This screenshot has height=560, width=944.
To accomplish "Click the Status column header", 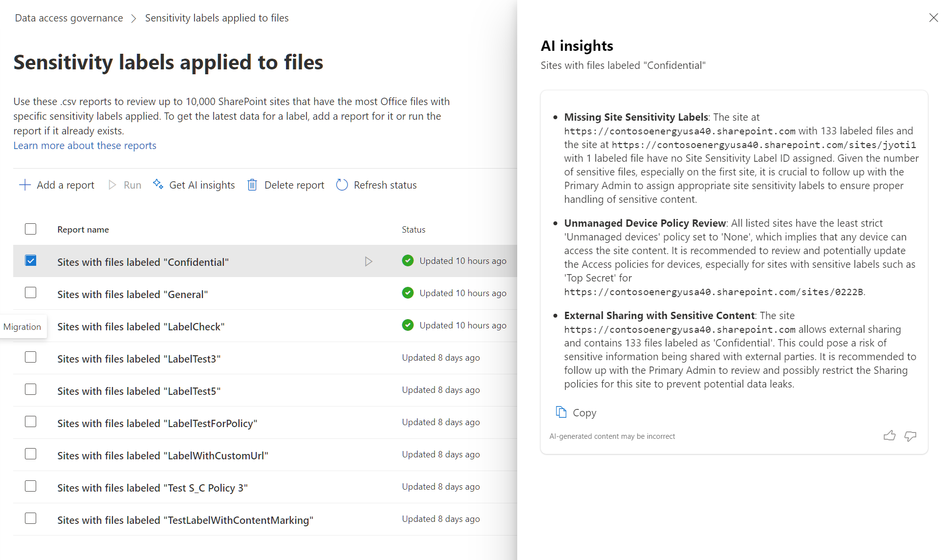I will tap(414, 230).
